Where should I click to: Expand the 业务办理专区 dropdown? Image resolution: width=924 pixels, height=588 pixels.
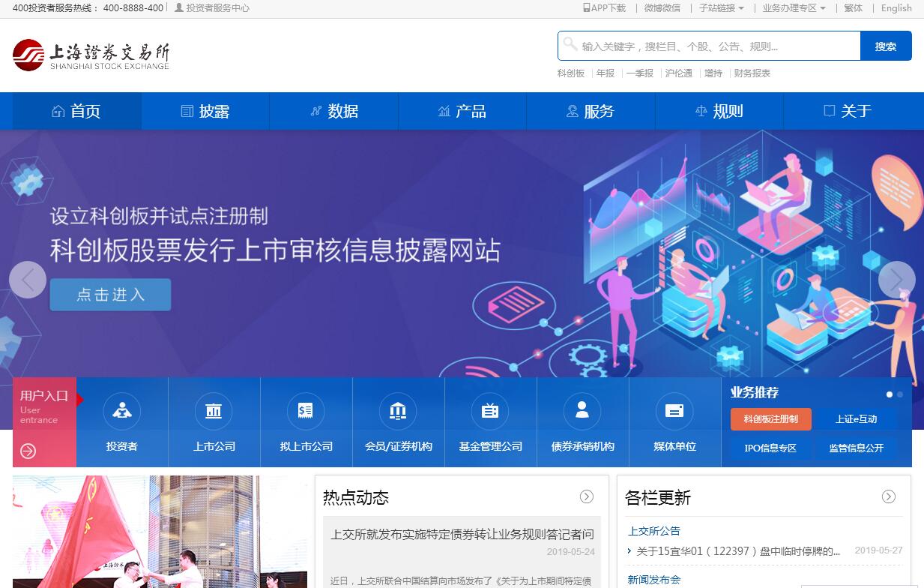point(794,8)
